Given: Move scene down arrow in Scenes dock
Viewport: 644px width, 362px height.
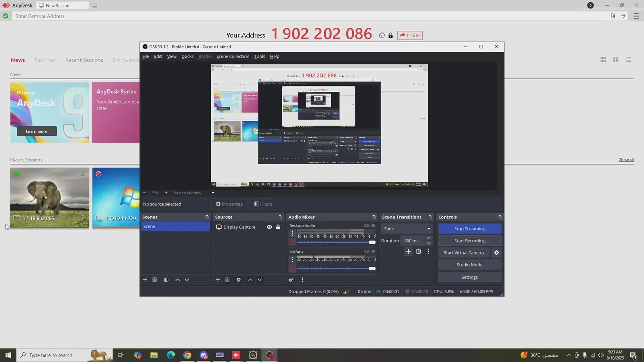Looking at the screenshot, I should pos(187,280).
